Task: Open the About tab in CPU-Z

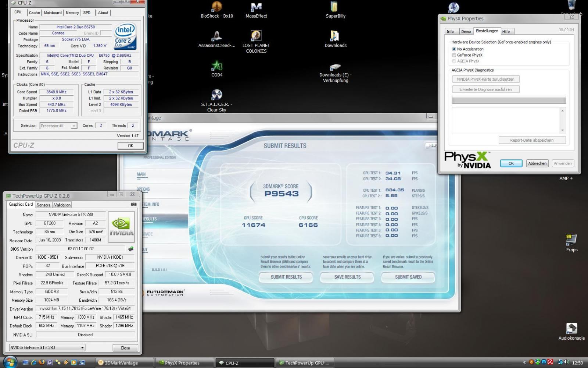Action: [x=103, y=13]
